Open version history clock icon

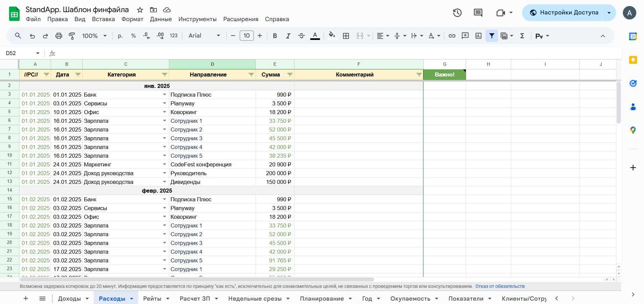457,13
